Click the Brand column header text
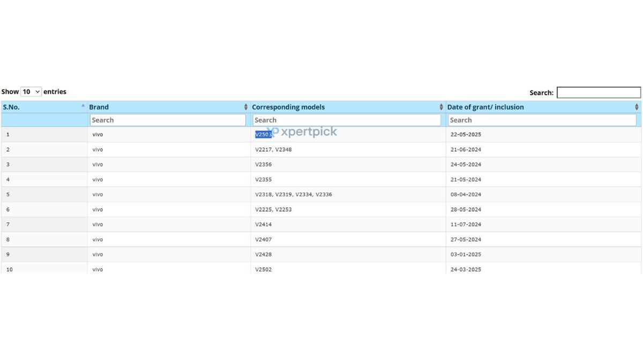The width and height of the screenshot is (643, 364). coord(99,107)
